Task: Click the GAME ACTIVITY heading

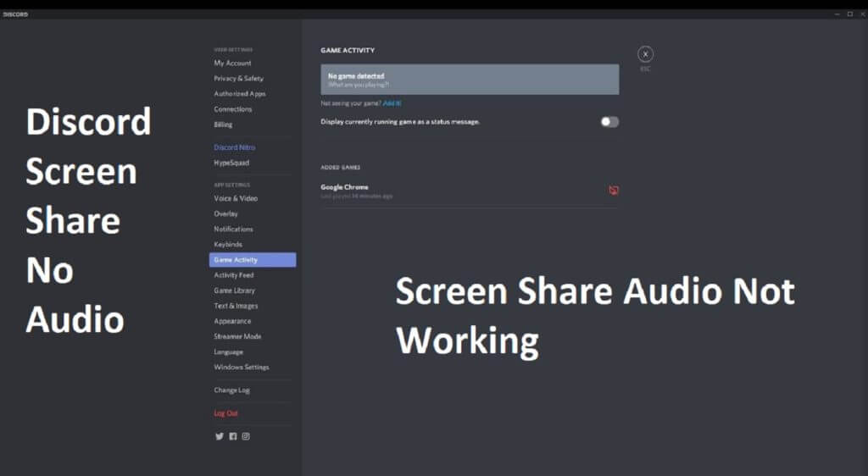Action: click(x=348, y=50)
